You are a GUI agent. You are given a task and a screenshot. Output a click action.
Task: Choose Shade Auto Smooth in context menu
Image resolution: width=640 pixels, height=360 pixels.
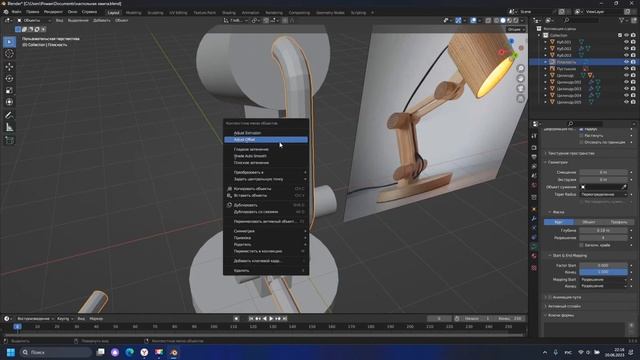[266, 156]
